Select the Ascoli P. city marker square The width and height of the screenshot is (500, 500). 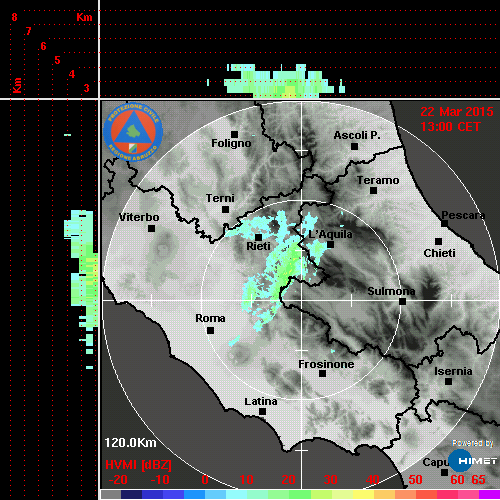(x=355, y=146)
